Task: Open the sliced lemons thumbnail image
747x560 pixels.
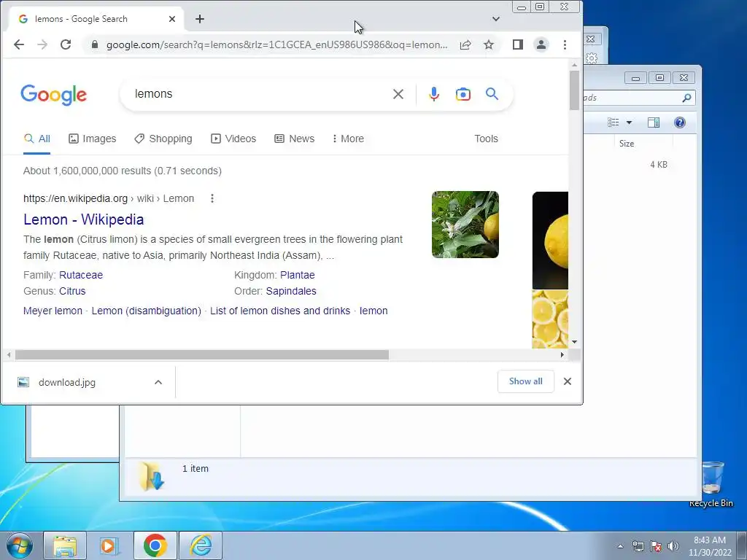Action: (550, 319)
